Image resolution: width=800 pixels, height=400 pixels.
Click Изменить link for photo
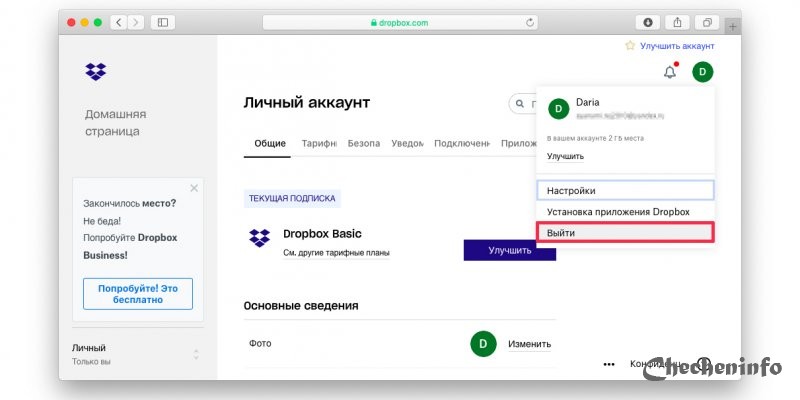pos(530,344)
